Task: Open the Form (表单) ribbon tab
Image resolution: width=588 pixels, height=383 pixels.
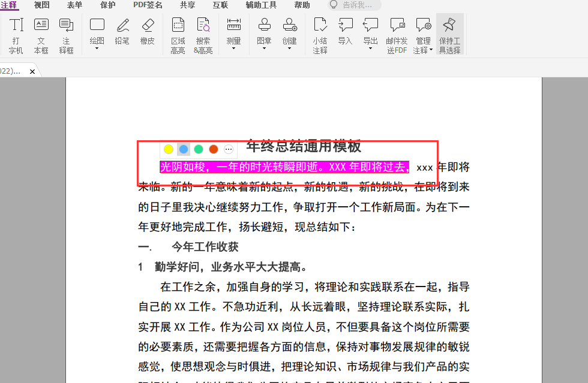Action: 74,5
